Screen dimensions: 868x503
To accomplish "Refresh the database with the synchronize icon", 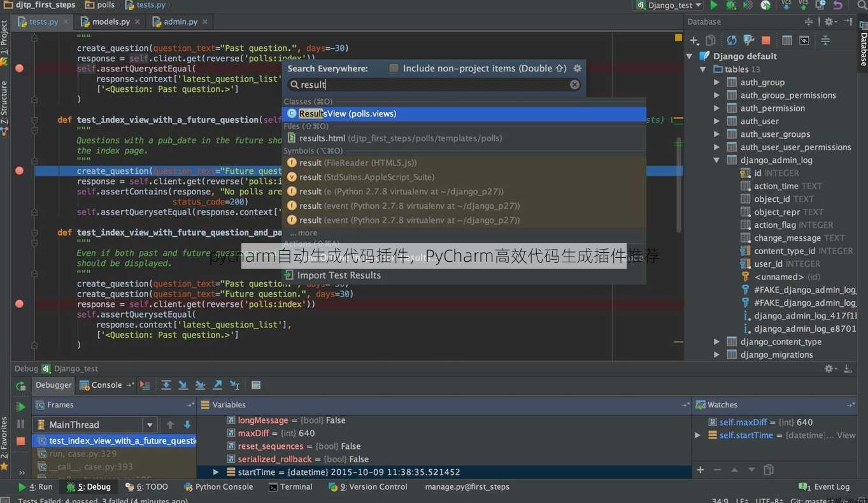I will tap(732, 40).
